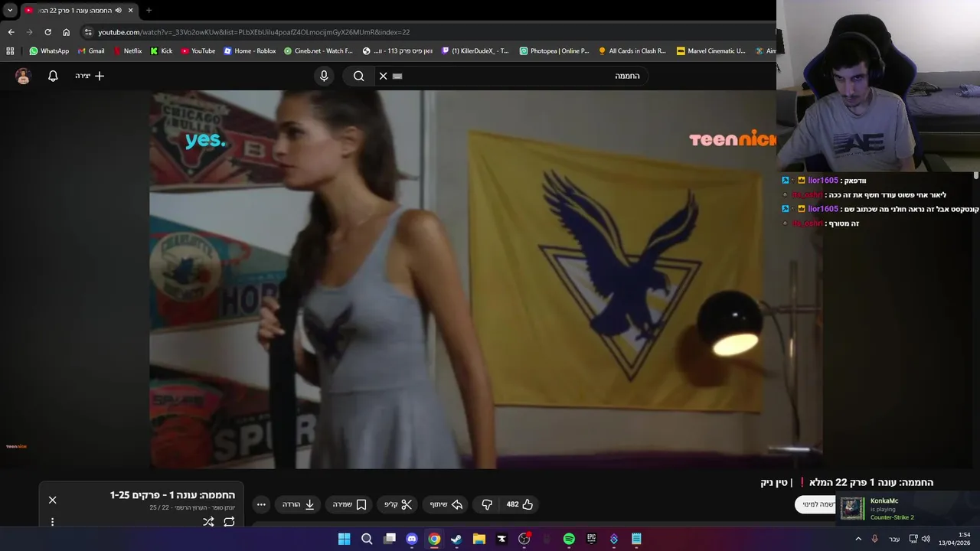The width and height of the screenshot is (980, 551).
Task: Open the Photopea bookmark
Action: (x=554, y=51)
